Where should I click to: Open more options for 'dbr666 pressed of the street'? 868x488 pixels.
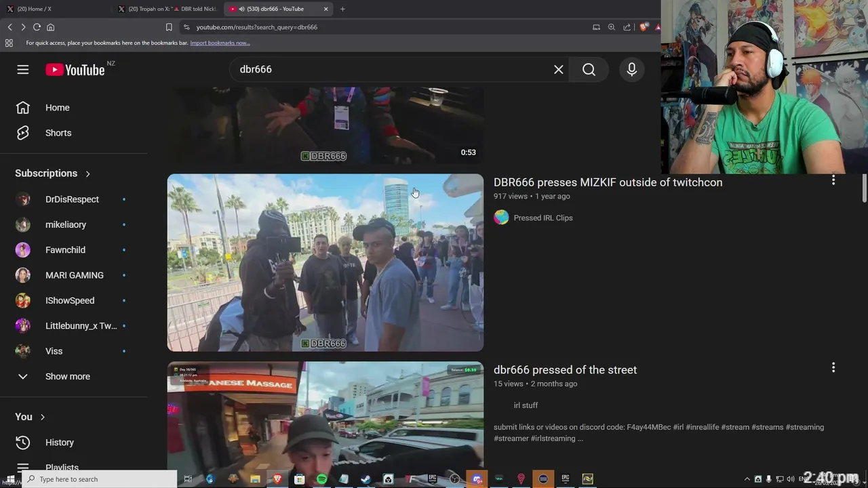(833, 367)
